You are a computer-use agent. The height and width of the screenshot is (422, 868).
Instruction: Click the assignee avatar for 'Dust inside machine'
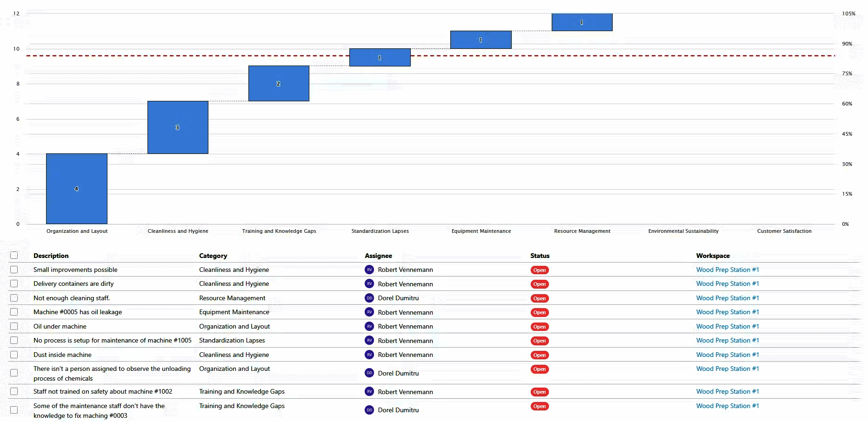[369, 355]
